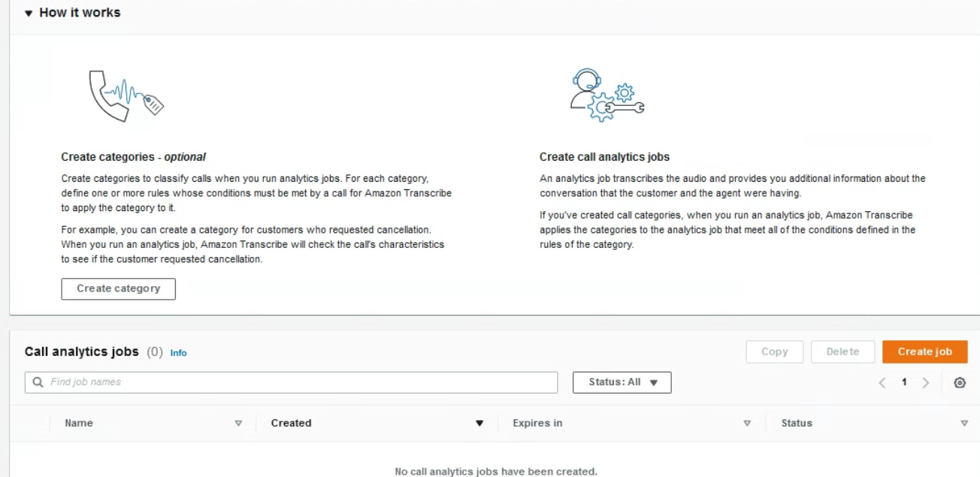This screenshot has height=477, width=980.
Task: Go to previous page arrow
Action: pyautogui.click(x=882, y=383)
